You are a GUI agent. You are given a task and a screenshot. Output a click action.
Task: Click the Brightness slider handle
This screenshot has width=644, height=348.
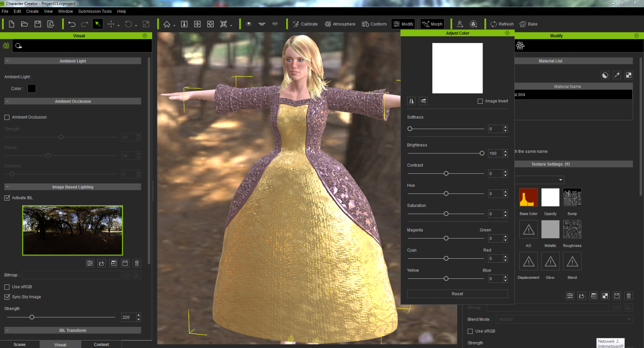482,153
